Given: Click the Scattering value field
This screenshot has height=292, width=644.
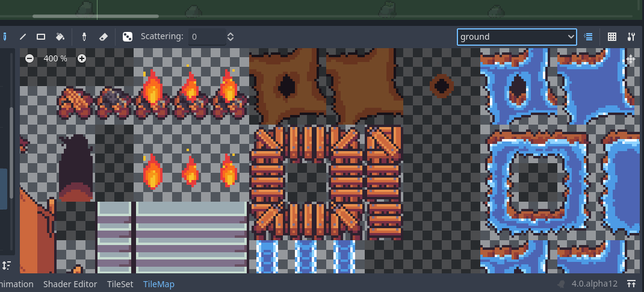Looking at the screenshot, I should pyautogui.click(x=207, y=37).
